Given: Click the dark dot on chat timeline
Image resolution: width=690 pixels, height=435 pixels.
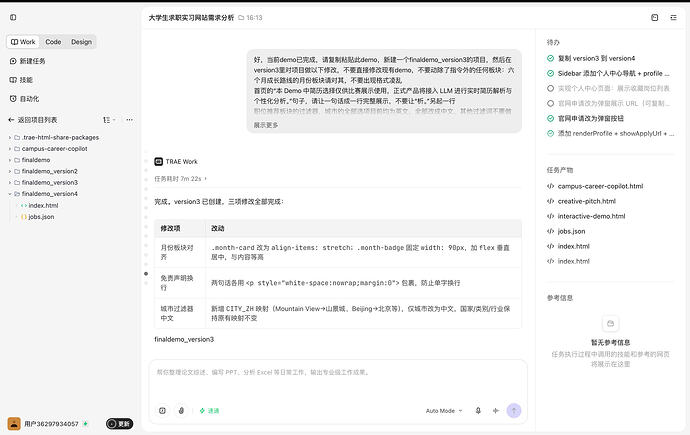Looking at the screenshot, I should pyautogui.click(x=146, y=274).
